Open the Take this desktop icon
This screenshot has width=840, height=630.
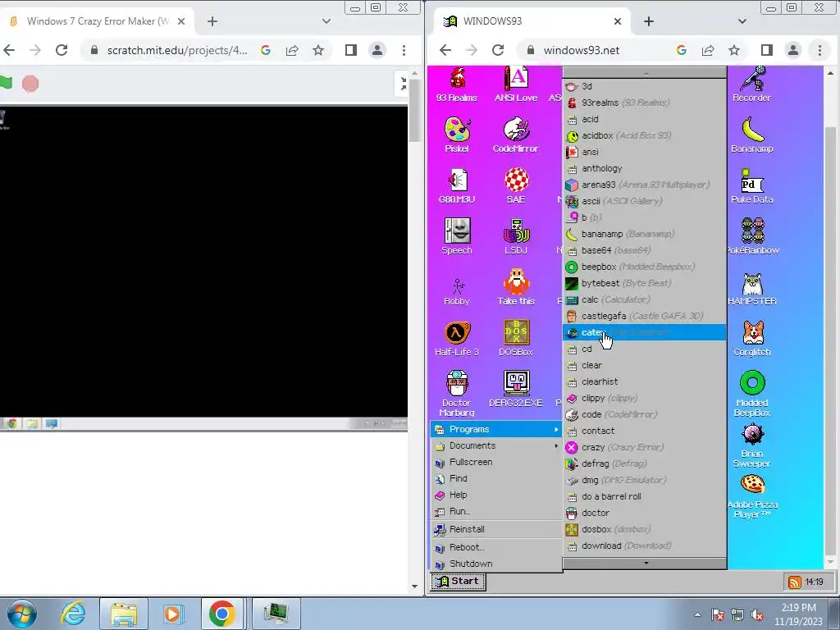click(515, 287)
